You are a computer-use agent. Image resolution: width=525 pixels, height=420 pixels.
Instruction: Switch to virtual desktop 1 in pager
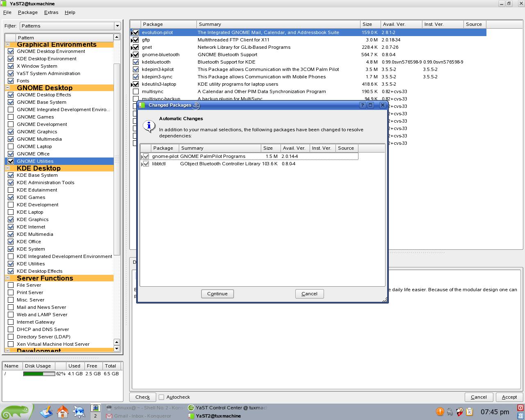click(x=95, y=408)
